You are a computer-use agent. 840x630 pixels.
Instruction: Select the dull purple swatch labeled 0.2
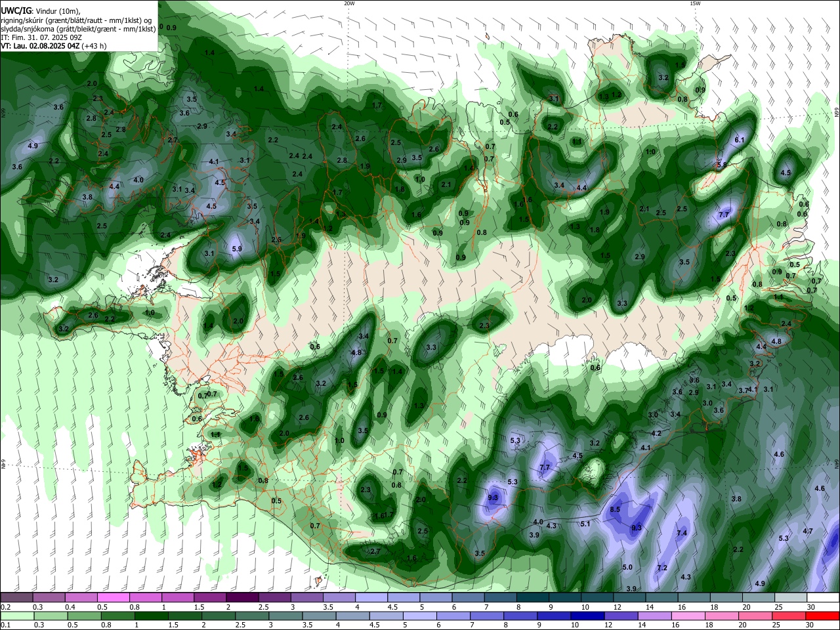point(16,597)
